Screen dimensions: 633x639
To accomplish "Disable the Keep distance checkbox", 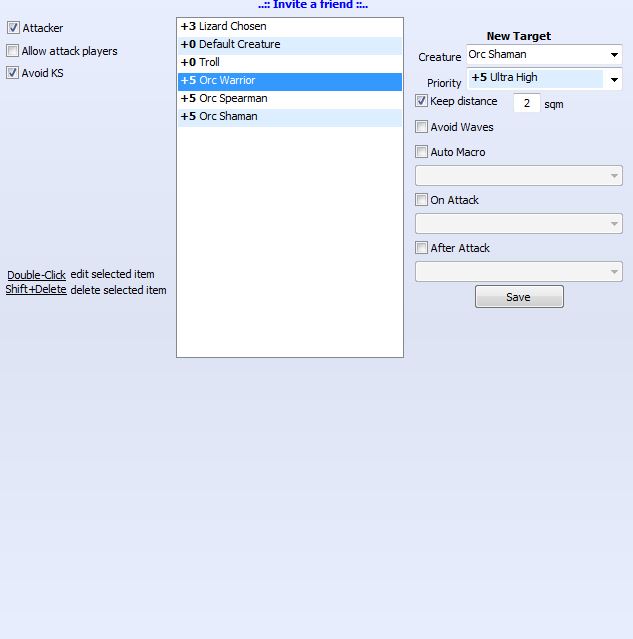I will coord(422,101).
